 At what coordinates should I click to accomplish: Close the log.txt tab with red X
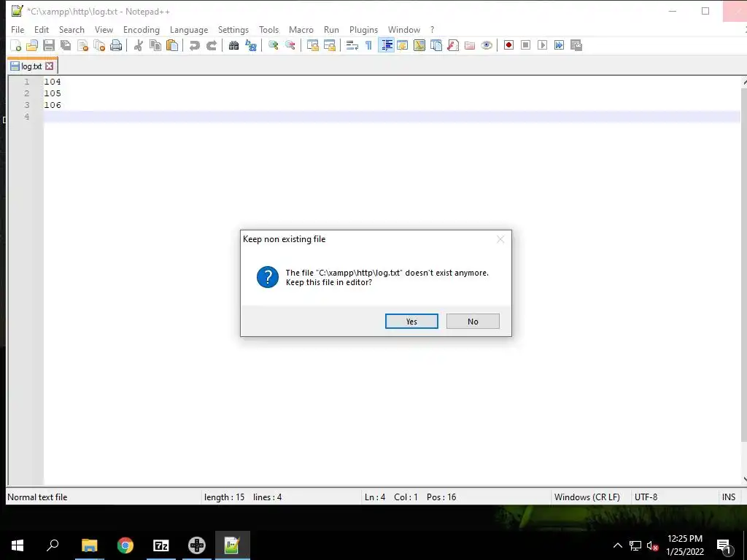coord(49,66)
